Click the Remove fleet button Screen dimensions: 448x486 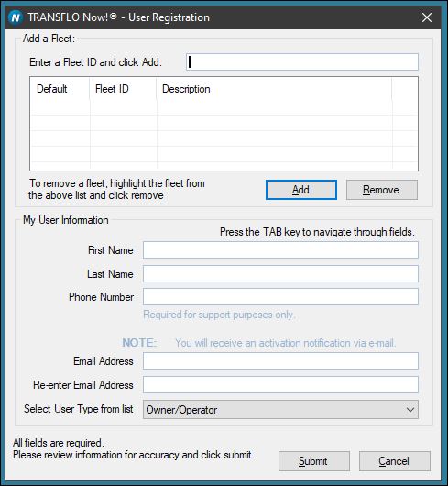[x=381, y=190]
